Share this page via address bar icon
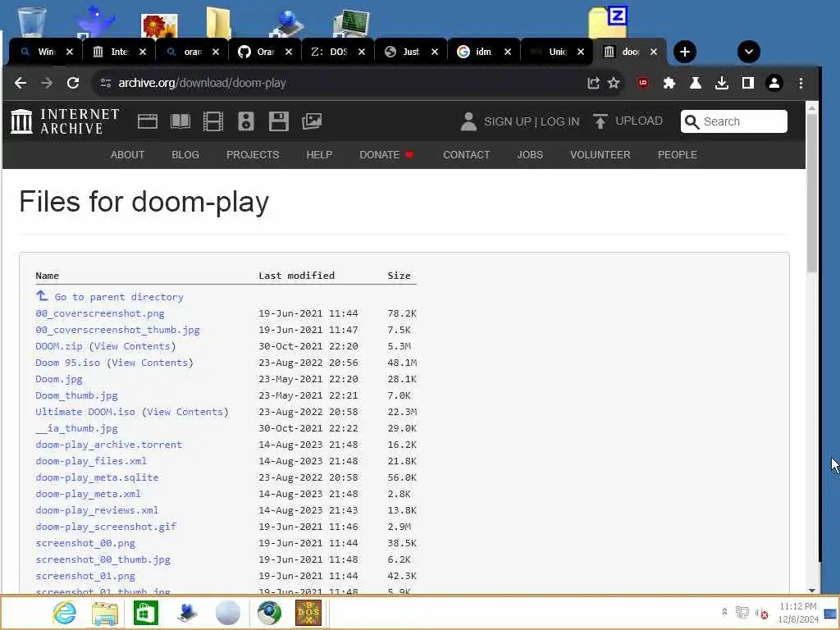The image size is (840, 630). point(593,83)
